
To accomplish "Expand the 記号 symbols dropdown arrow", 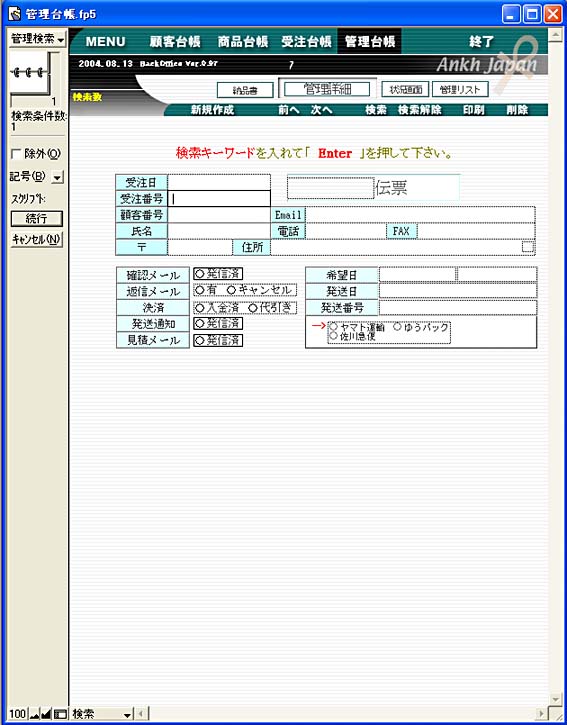I will (57, 177).
